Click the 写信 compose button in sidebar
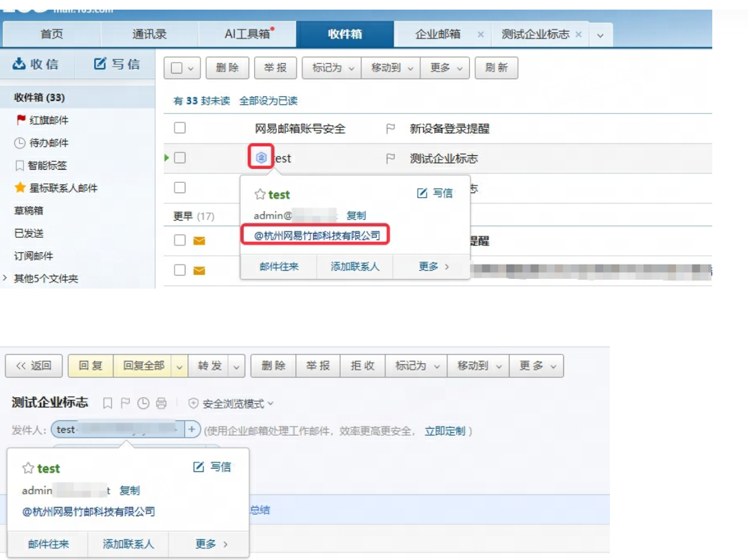The height and width of the screenshot is (560, 748). click(117, 64)
